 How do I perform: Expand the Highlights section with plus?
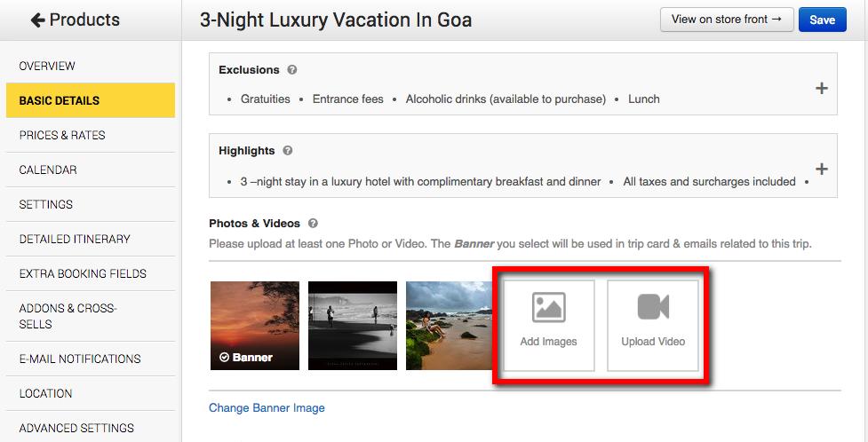(821, 169)
